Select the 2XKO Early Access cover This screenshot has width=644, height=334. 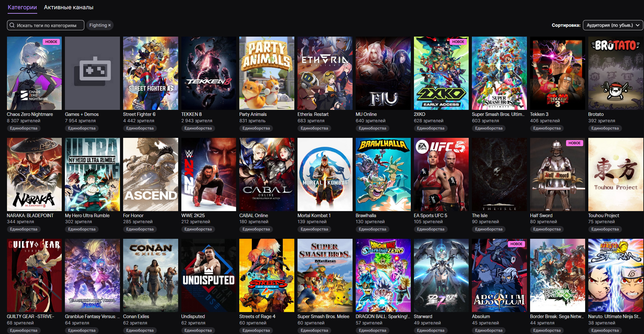pyautogui.click(x=441, y=73)
